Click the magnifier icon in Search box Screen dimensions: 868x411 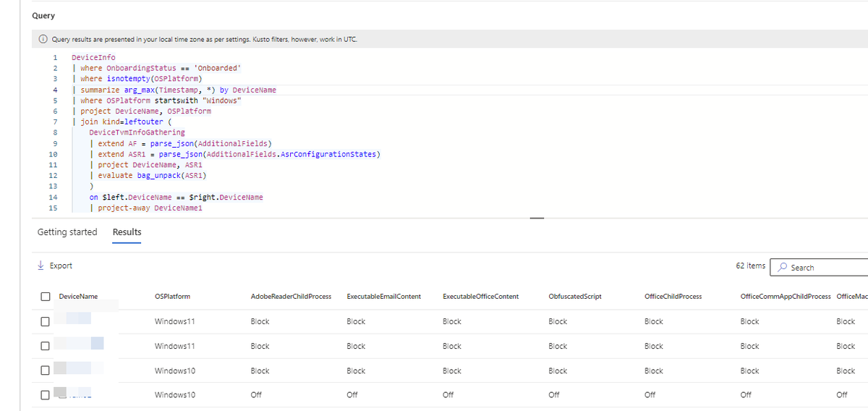coord(782,267)
